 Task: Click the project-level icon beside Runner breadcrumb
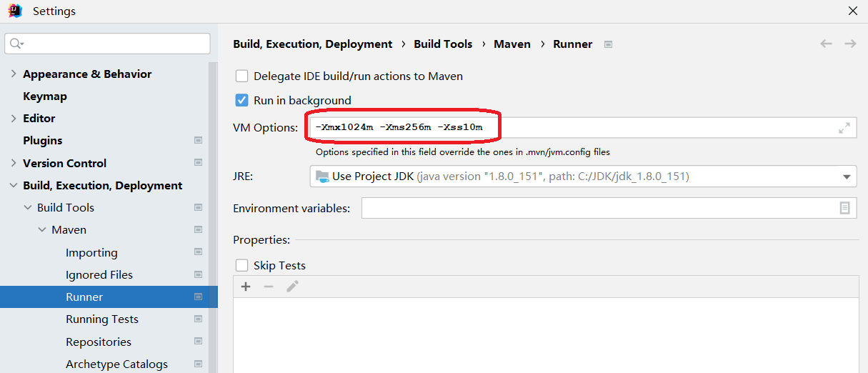[608, 44]
